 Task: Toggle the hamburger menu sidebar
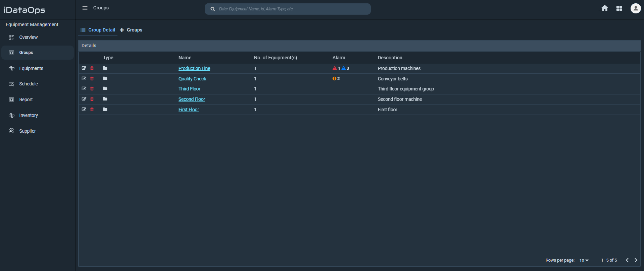[85, 8]
